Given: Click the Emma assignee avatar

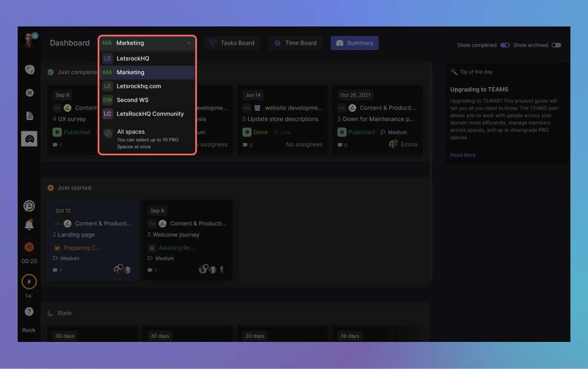Looking at the screenshot, I should tap(393, 144).
